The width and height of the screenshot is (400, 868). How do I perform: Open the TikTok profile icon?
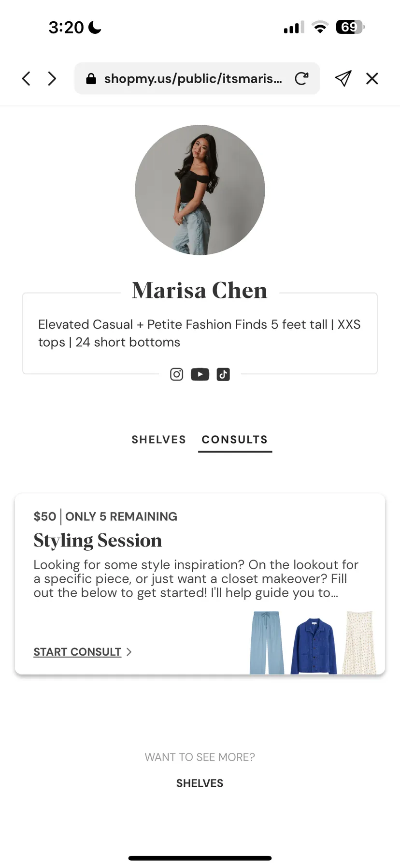click(223, 374)
